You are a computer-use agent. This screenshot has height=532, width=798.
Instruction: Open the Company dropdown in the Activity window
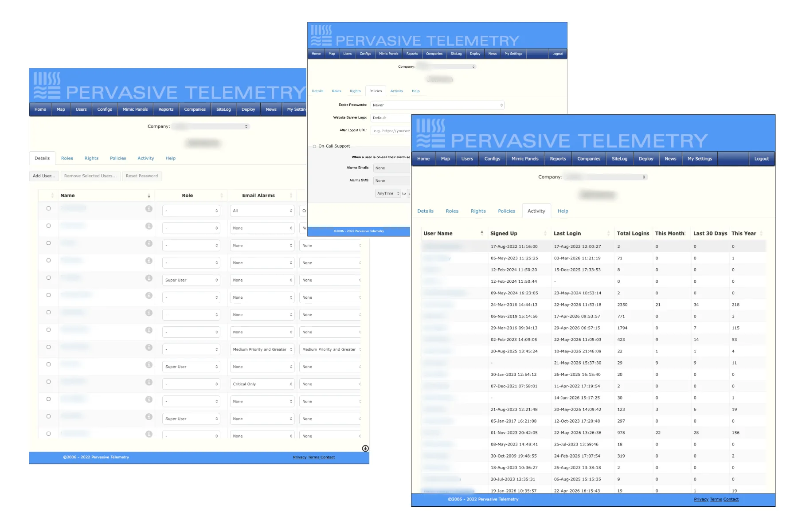606,177
